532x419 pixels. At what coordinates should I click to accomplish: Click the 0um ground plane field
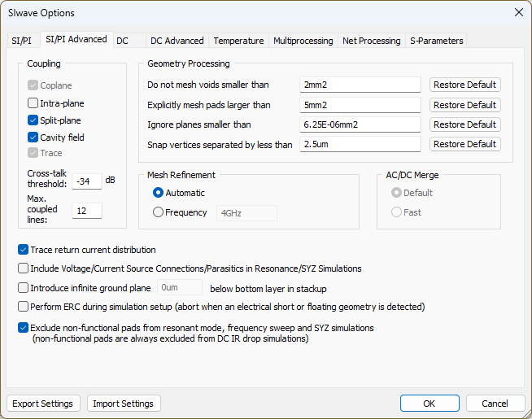[x=180, y=287]
